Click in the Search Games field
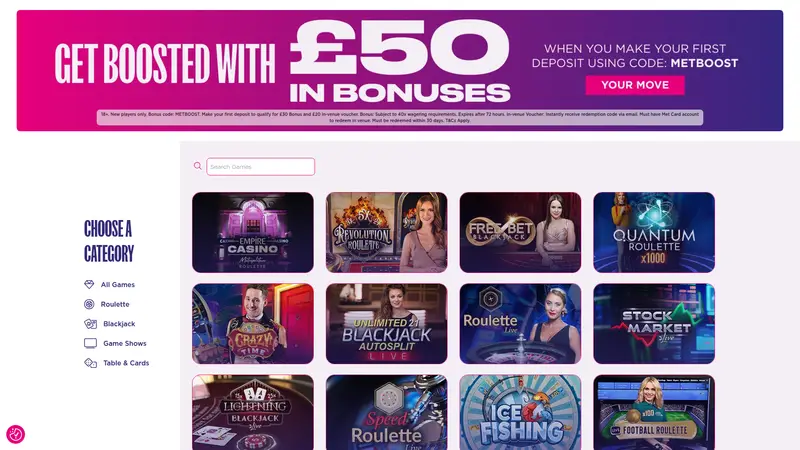The height and width of the screenshot is (450, 800). [260, 166]
